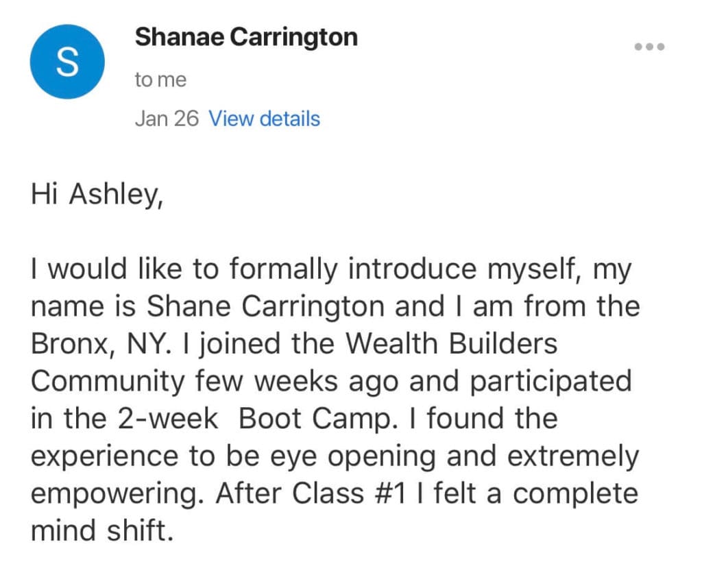Click the sender name Shanae Carrington
Viewport: 702px width, 588px height.
pos(246,37)
